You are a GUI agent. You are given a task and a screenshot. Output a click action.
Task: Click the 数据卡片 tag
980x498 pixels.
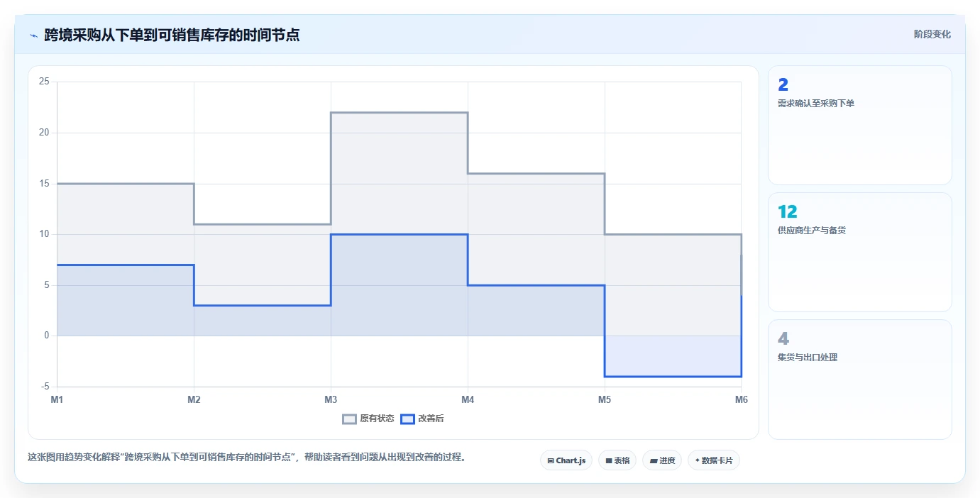pos(714,460)
